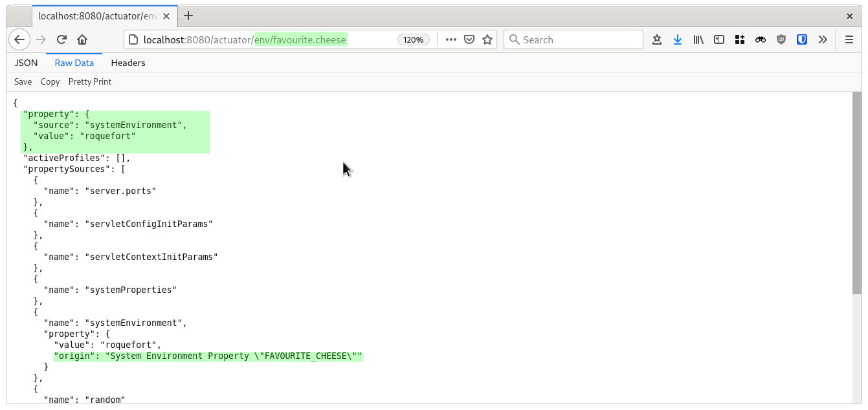Toggle tracking protection shield in address bar

(x=468, y=39)
